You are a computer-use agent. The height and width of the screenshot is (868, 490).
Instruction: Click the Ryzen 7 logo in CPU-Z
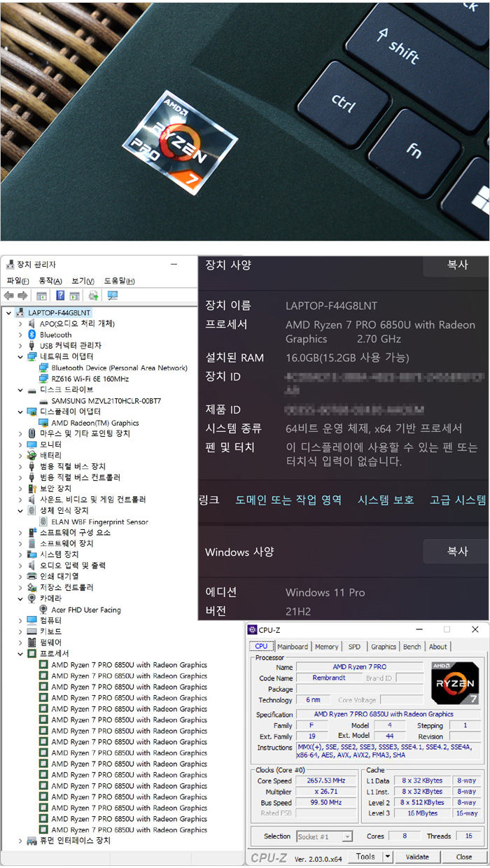tap(455, 682)
